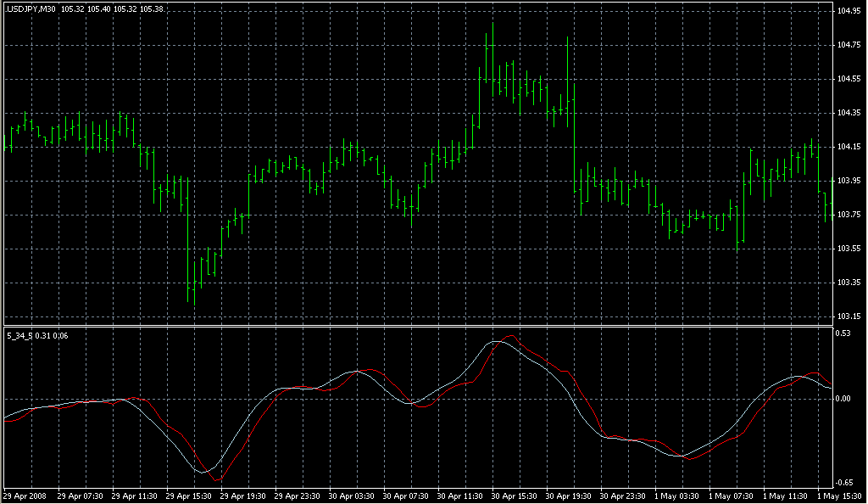Screen dimensions: 868x504
Task: Select the 29 Apr 15:30 time label
Action: coord(190,495)
